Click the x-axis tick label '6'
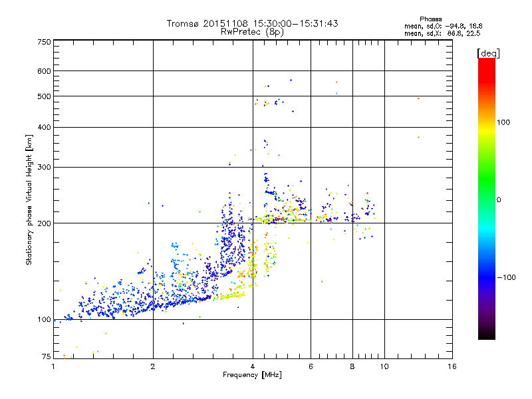 (x=311, y=366)
